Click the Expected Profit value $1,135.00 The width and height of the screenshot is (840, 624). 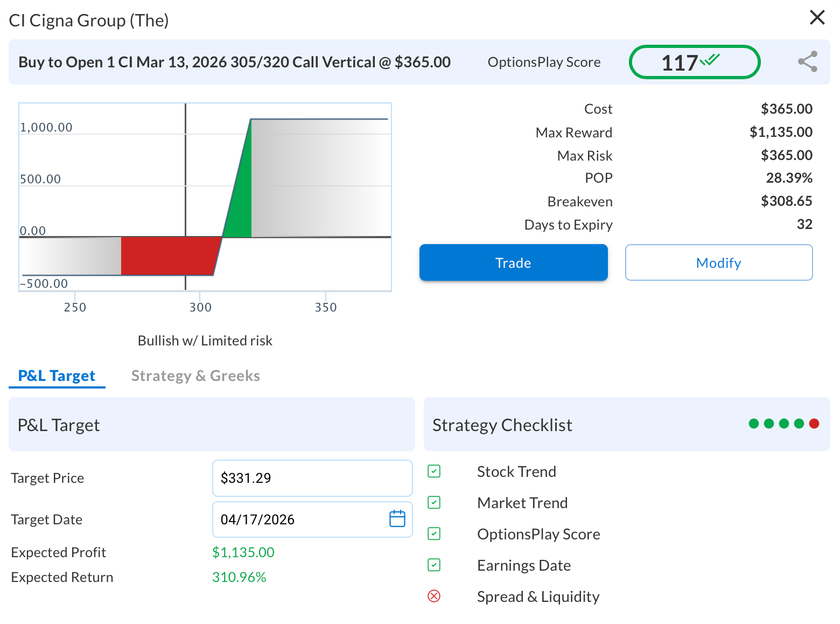[x=243, y=552]
